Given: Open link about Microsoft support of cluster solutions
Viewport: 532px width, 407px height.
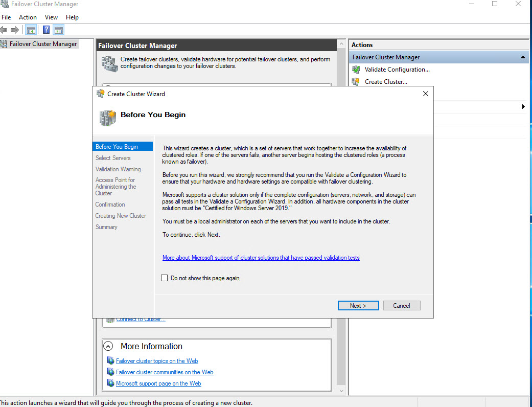Looking at the screenshot, I should [x=261, y=258].
